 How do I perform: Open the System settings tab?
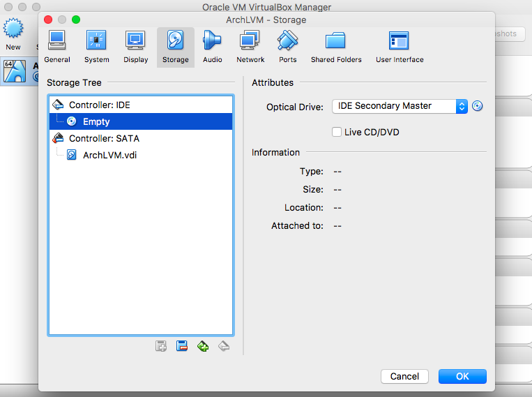[x=97, y=47]
